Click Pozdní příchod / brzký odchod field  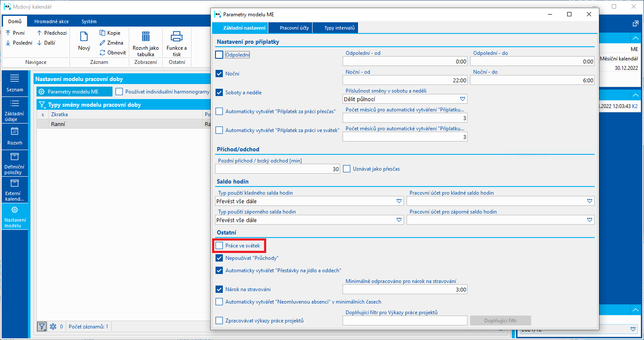(278, 169)
